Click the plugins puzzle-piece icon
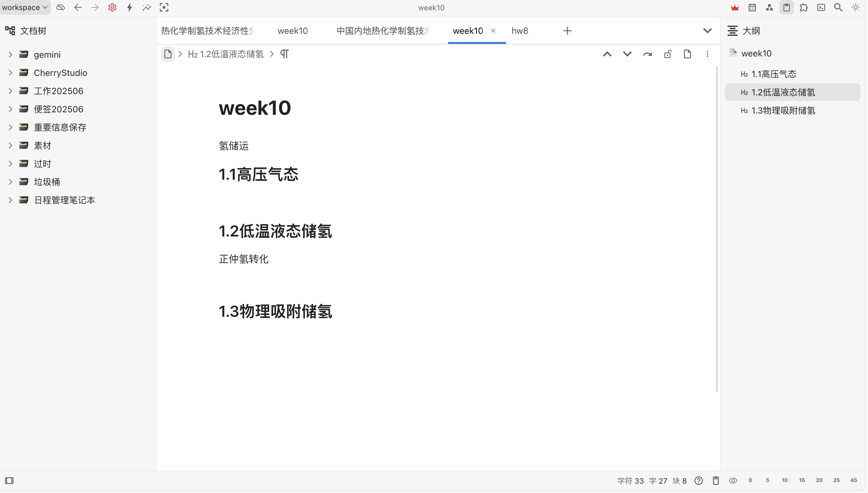The image size is (868, 493). (x=804, y=8)
